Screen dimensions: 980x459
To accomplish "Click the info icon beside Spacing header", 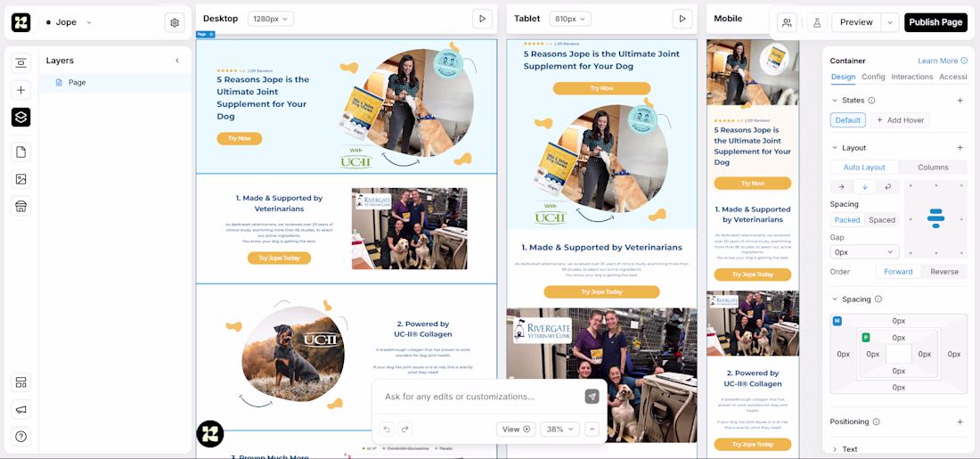I will click(x=878, y=299).
